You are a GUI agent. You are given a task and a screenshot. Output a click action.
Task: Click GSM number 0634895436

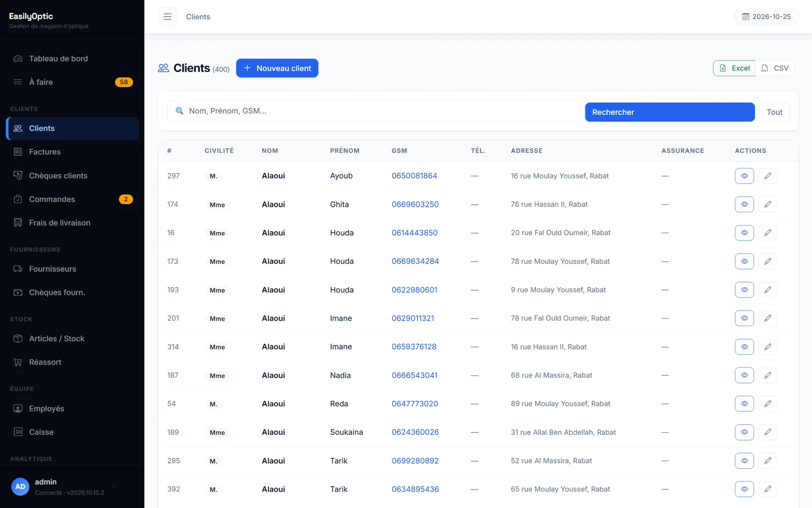click(x=415, y=489)
